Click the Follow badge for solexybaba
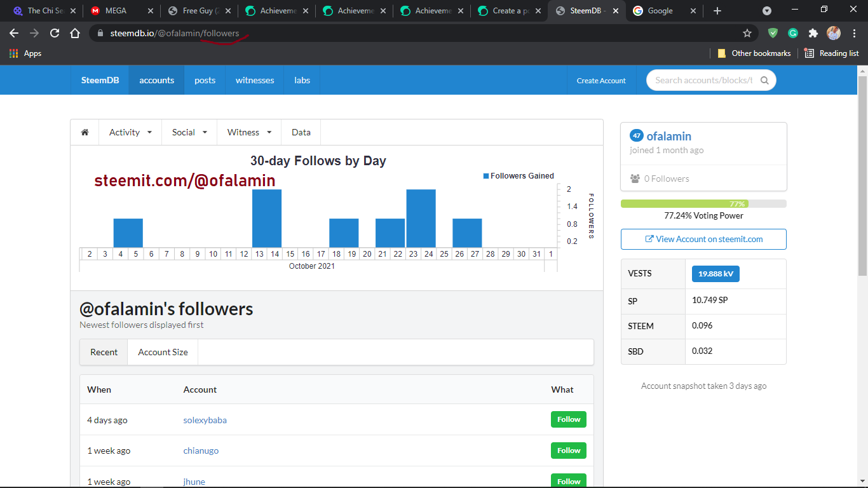Image resolution: width=868 pixels, height=488 pixels. [569, 419]
